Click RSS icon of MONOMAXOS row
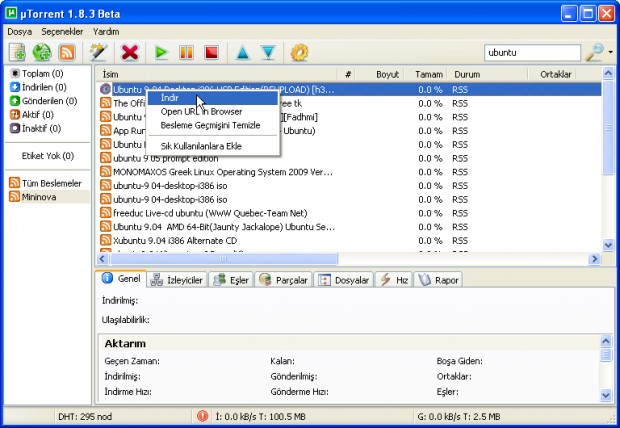The image size is (620, 428). click(105, 172)
